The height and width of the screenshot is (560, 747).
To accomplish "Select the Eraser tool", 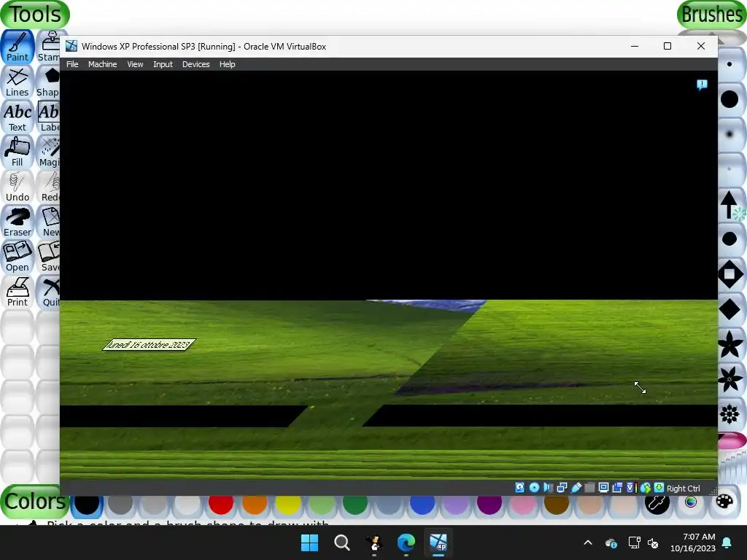I will pos(18,222).
